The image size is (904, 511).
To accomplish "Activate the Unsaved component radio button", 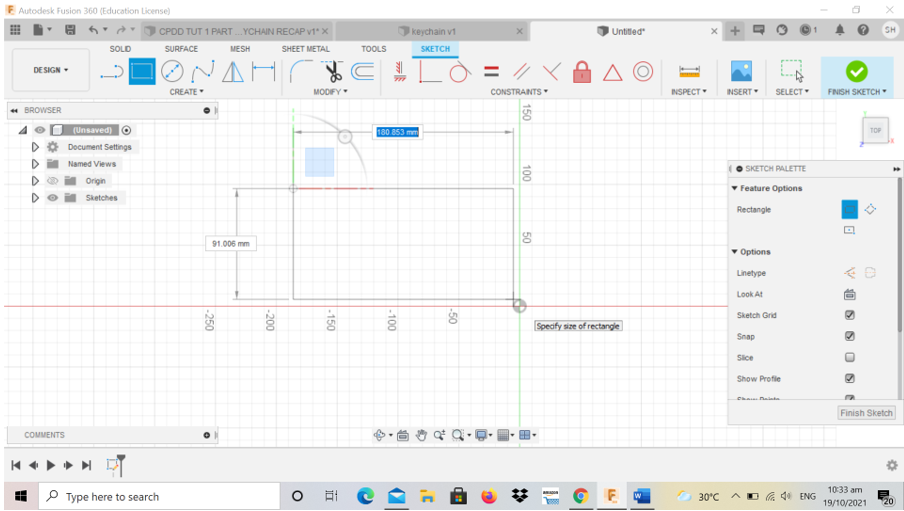I will 126,130.
